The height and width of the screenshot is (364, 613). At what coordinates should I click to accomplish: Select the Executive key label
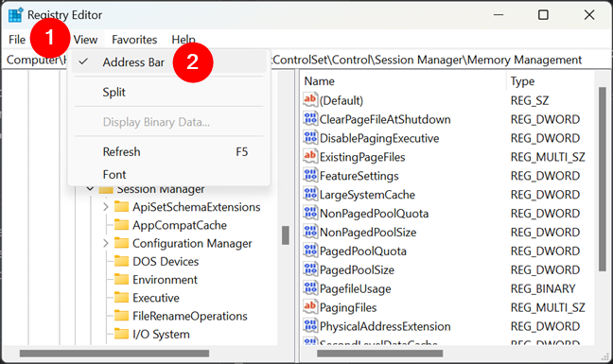[156, 298]
